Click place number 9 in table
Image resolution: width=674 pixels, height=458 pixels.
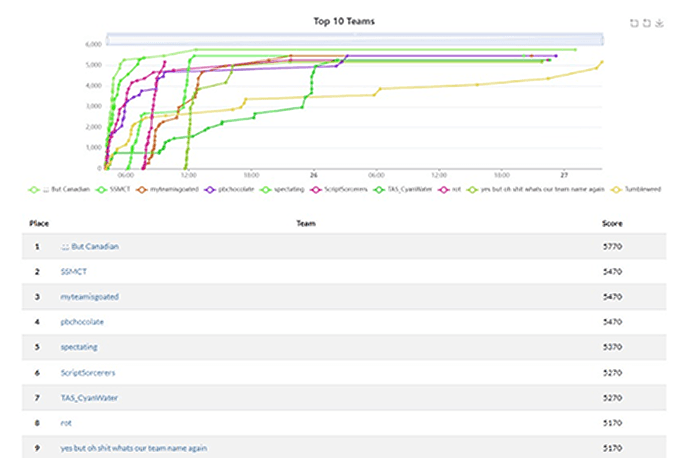pos(37,448)
